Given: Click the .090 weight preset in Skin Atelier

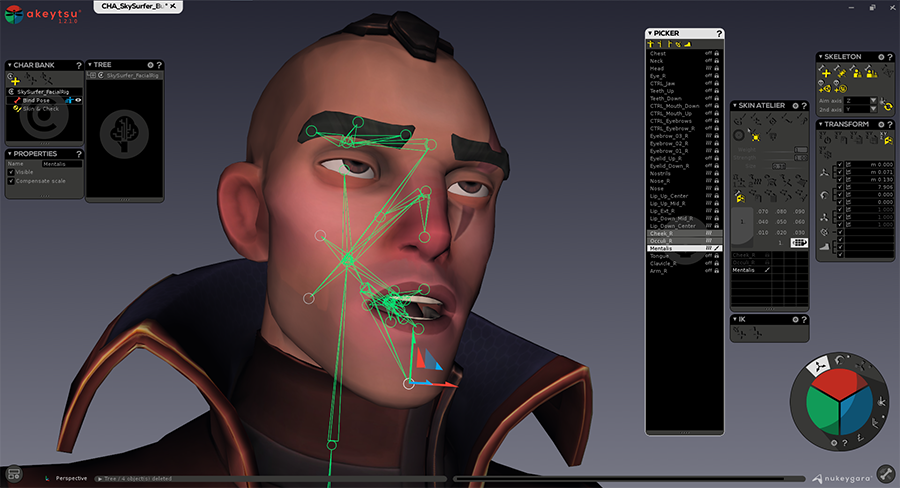Looking at the screenshot, I should pyautogui.click(x=799, y=211).
